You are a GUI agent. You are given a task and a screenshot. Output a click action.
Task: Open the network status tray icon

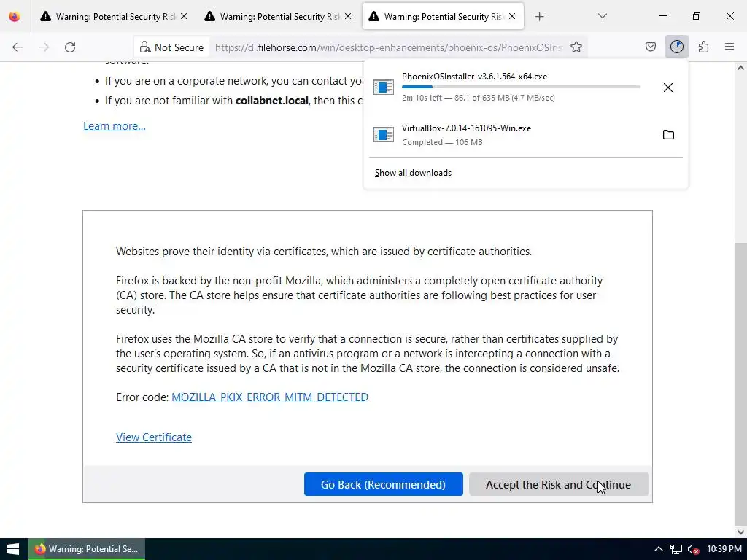pyautogui.click(x=676, y=549)
